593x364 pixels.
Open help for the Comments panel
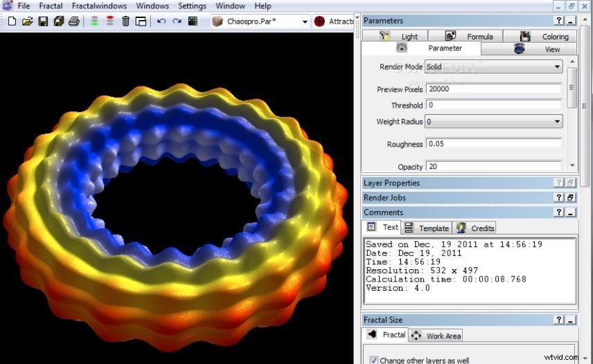click(559, 212)
